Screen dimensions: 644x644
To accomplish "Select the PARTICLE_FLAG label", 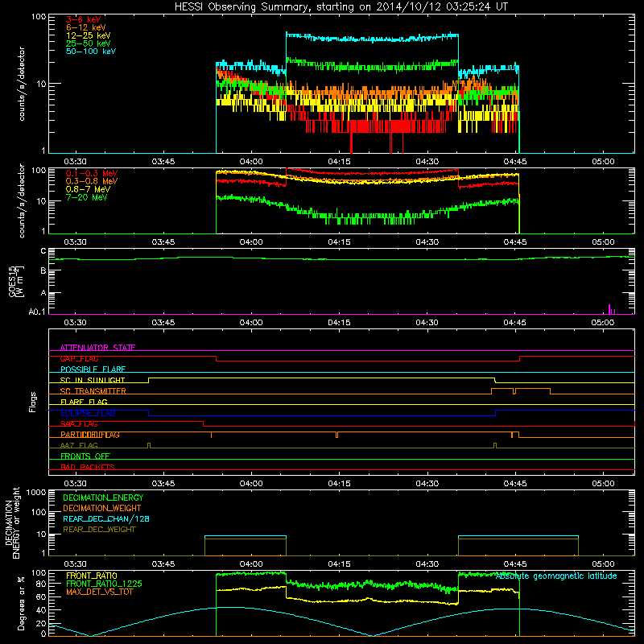I will pyautogui.click(x=90, y=435).
